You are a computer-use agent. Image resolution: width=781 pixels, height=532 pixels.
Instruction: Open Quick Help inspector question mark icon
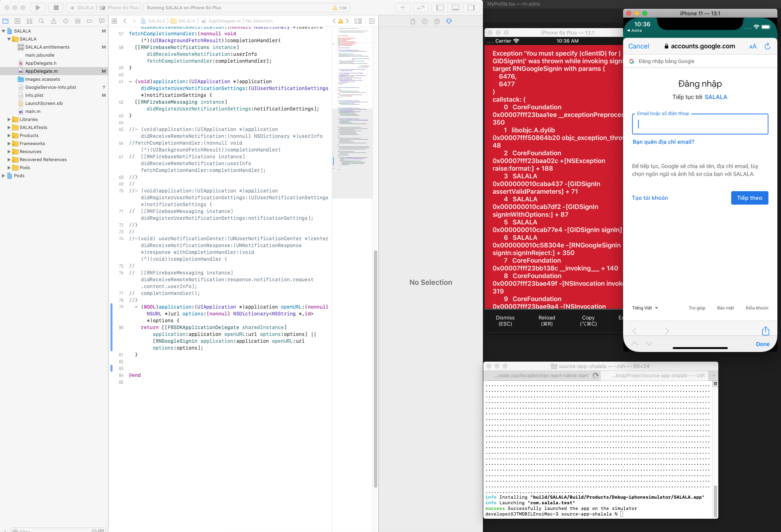pyautogui.click(x=437, y=21)
